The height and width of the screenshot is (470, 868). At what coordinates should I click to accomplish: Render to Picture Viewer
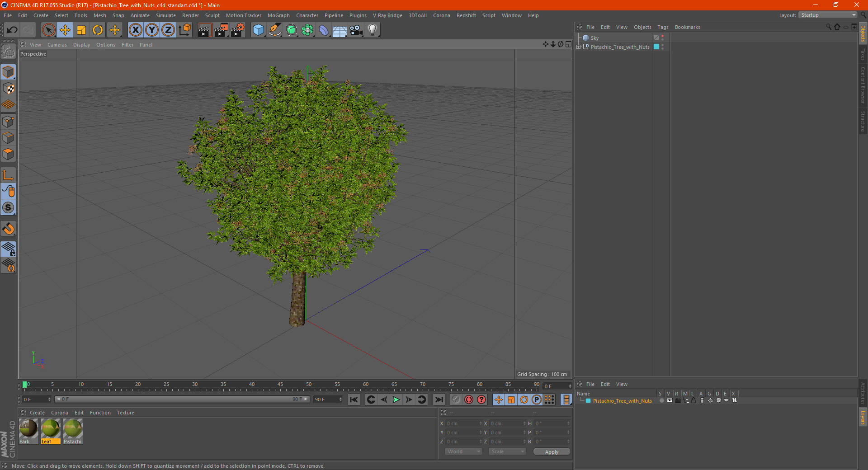coord(221,30)
